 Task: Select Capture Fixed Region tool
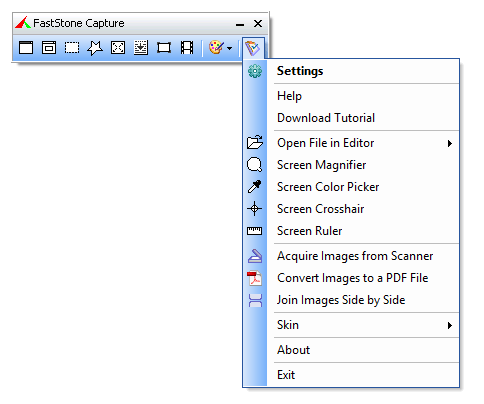pos(164,48)
